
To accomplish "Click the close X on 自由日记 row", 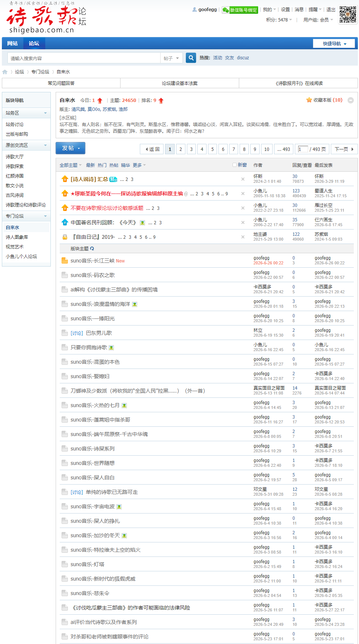I will pyautogui.click(x=243, y=237).
